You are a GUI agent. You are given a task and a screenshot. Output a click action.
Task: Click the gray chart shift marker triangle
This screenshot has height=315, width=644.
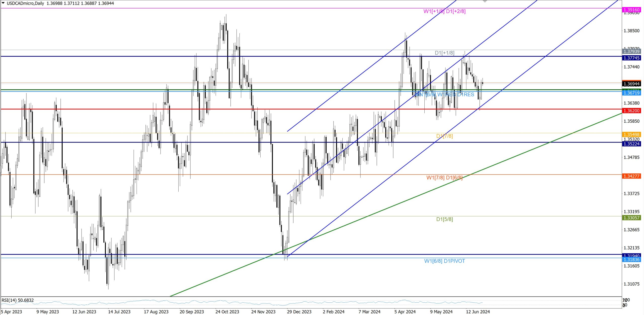485,1
